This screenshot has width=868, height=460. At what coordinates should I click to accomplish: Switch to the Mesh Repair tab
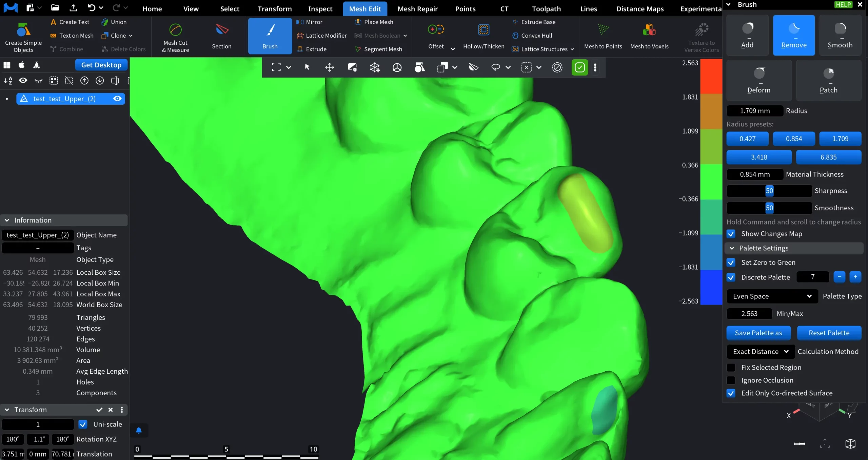point(417,9)
